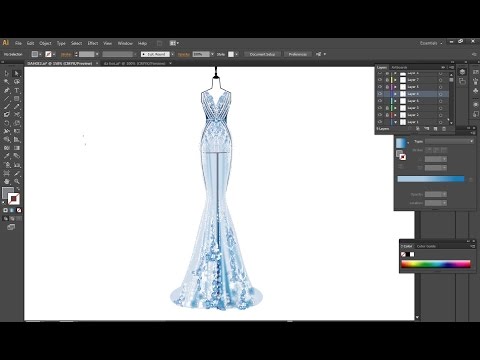Click the gradient slider bar

[x=431, y=179]
